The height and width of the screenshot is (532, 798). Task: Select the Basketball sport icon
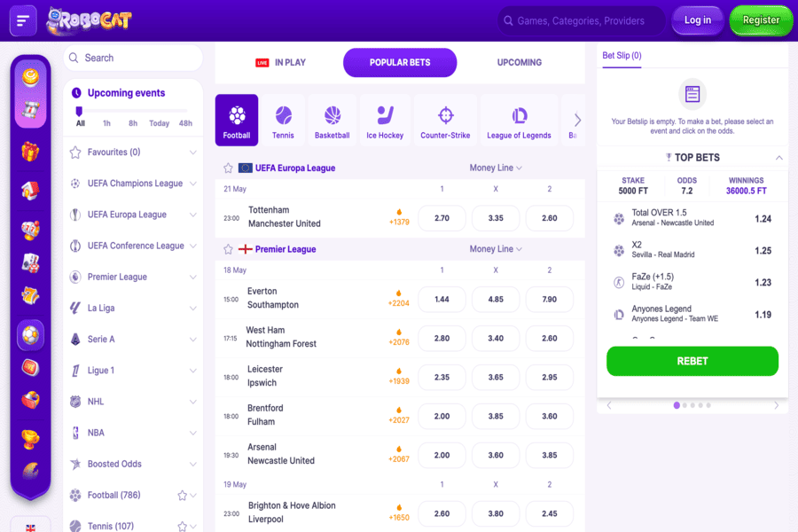click(332, 120)
